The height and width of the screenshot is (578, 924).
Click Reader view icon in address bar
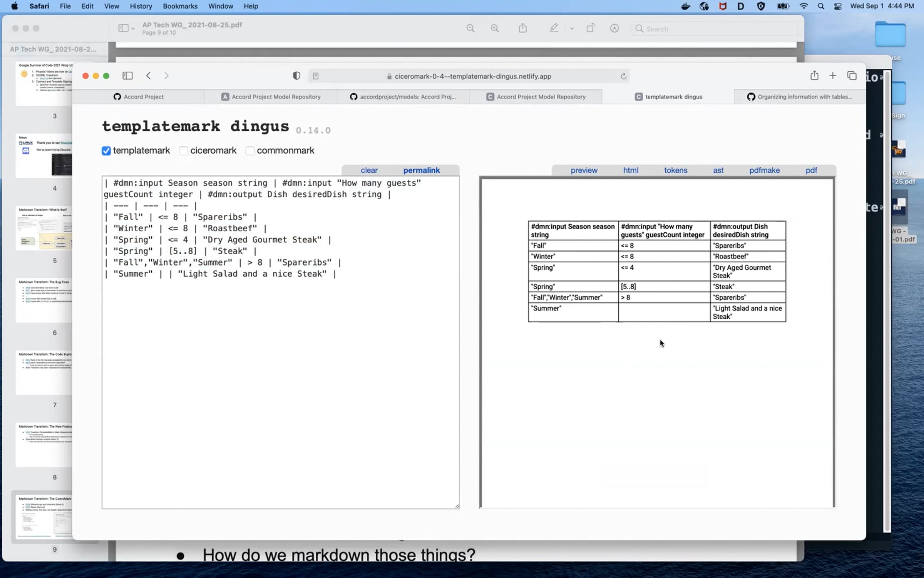[x=316, y=76]
